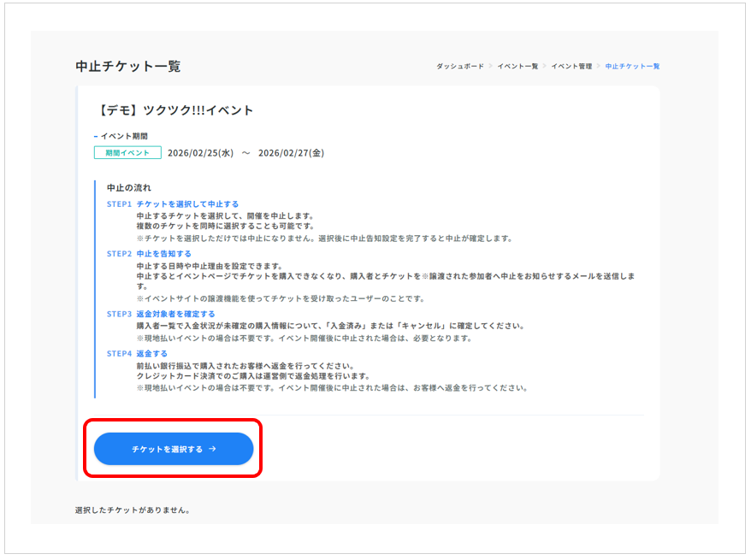751x560 pixels.
Task: Click the arrow icon in チケットを選択する button
Action: tap(211, 449)
